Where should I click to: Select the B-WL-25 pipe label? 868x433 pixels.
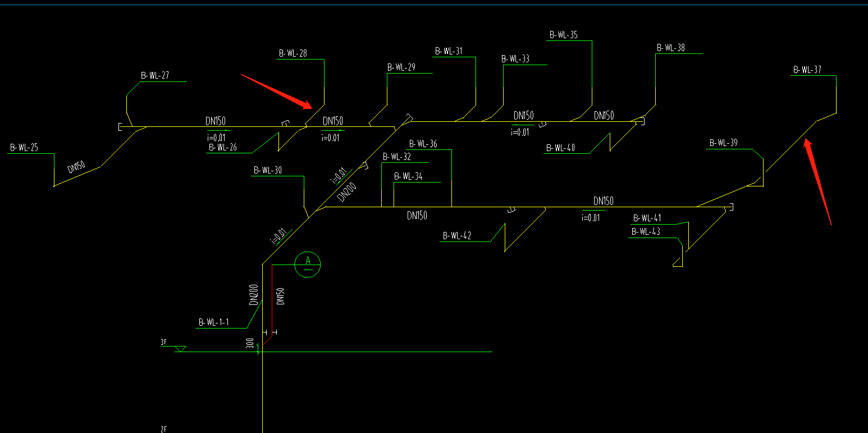coord(24,149)
